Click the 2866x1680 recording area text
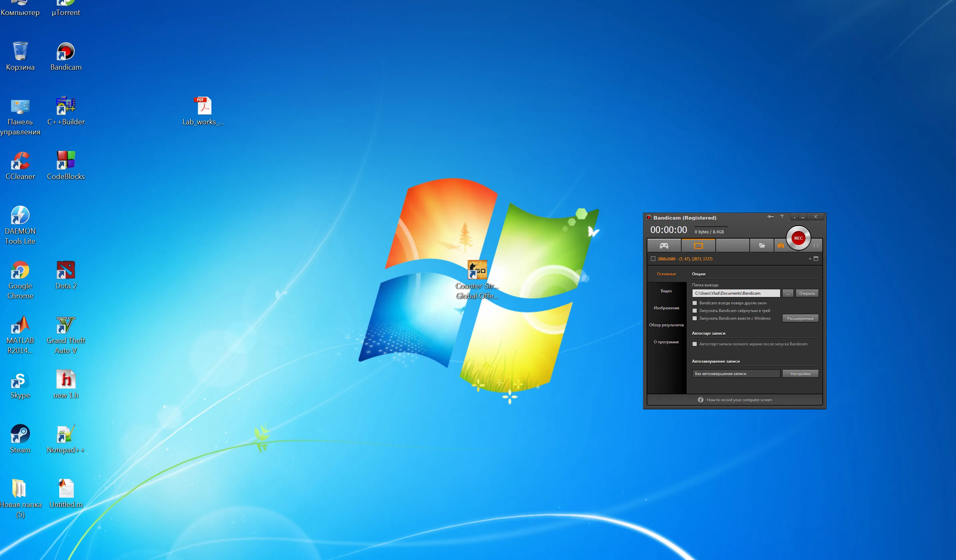Image resolution: width=956 pixels, height=560 pixels. coord(685,259)
